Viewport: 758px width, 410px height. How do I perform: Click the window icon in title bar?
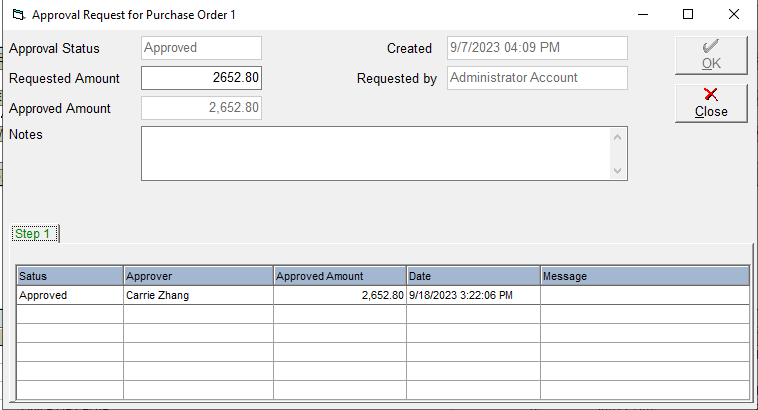[x=16, y=15]
